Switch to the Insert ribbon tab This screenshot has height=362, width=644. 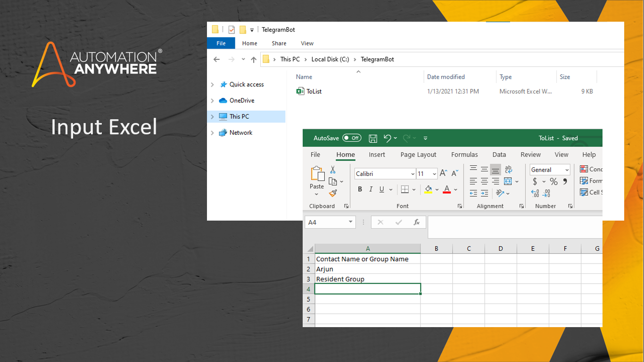377,155
